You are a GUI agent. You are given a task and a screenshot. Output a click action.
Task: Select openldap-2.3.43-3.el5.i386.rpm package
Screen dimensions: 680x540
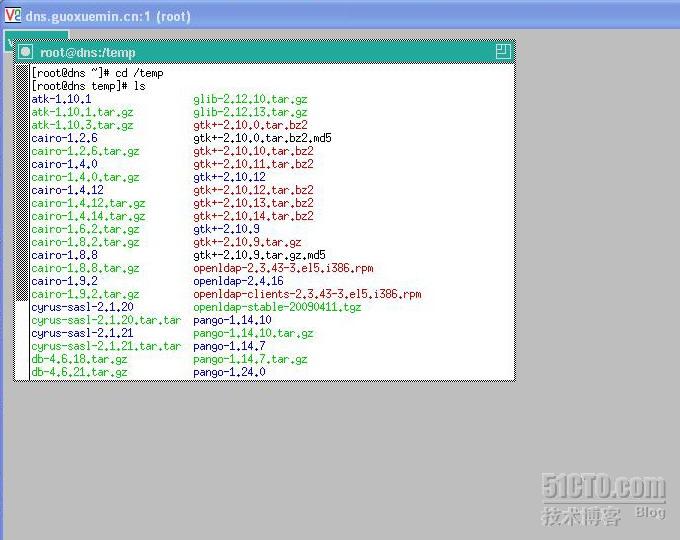click(283, 268)
